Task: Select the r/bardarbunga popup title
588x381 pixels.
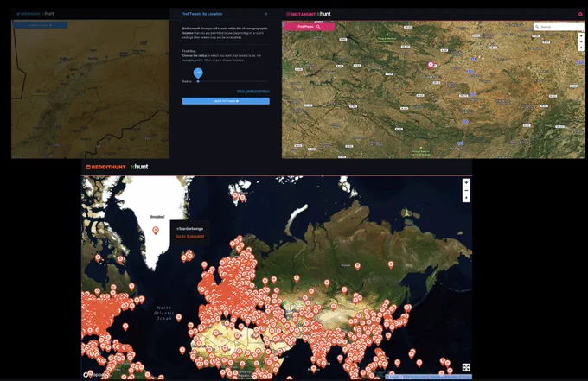Action: click(x=189, y=229)
